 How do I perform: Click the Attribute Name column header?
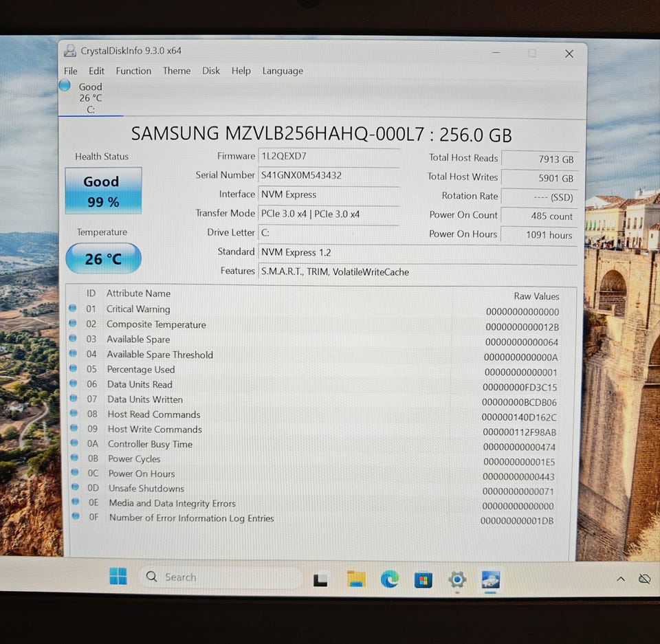(x=138, y=293)
